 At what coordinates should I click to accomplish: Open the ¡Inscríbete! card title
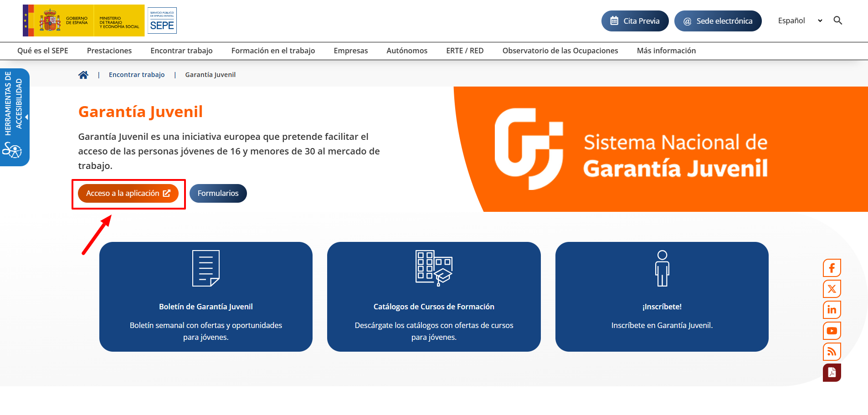662,307
